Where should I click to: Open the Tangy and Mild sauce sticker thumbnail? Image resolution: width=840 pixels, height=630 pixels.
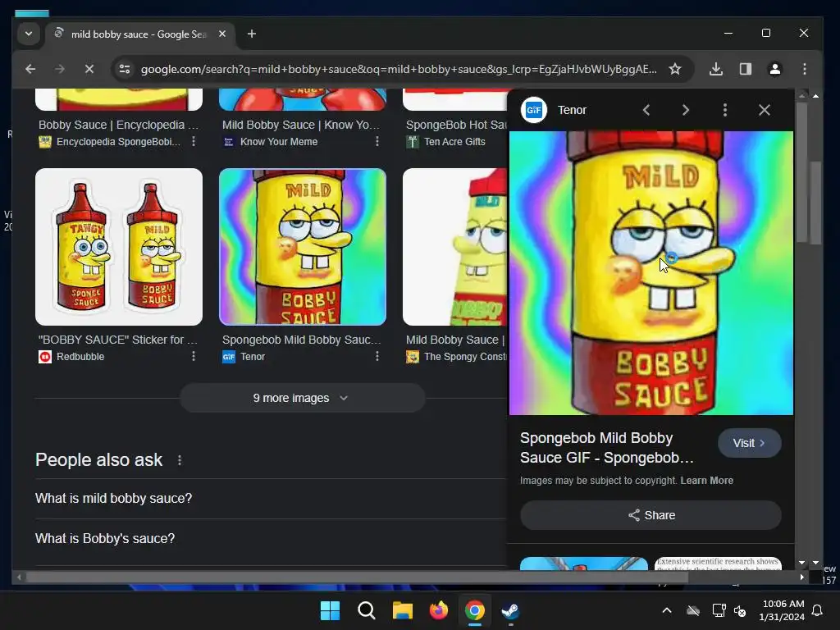[119, 247]
